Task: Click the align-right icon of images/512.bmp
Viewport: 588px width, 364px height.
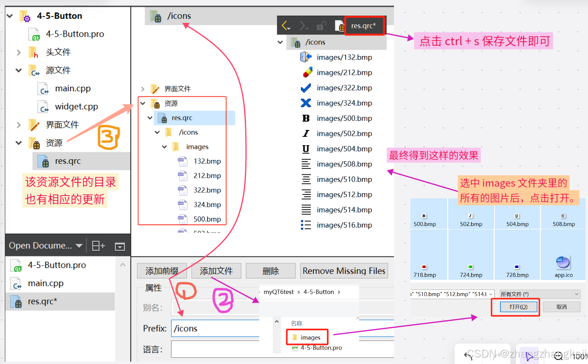Action: tap(306, 194)
